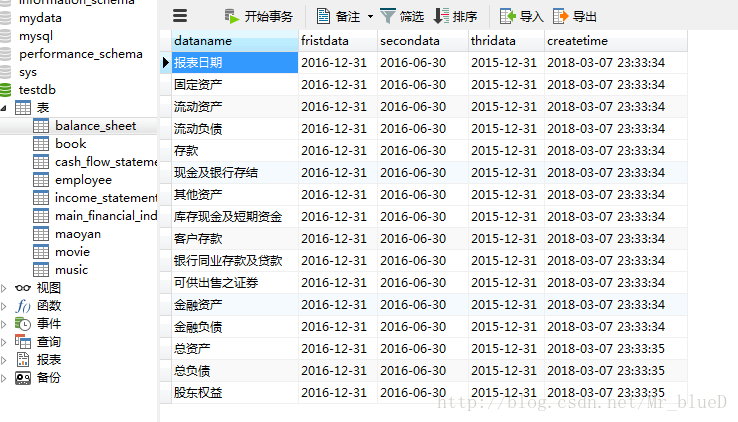
Task: Click the music table icon
Action: pos(41,270)
